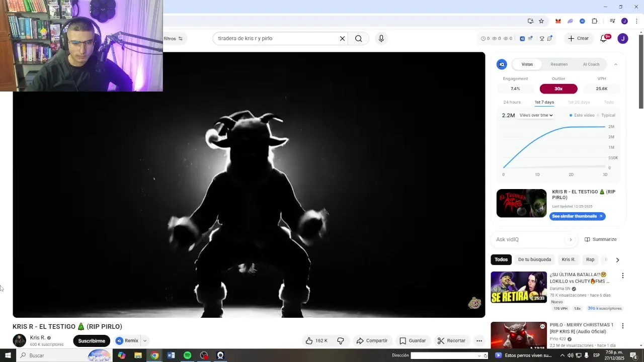644x362 pixels.
Task: Open Word from the taskbar
Action: (x=171, y=355)
